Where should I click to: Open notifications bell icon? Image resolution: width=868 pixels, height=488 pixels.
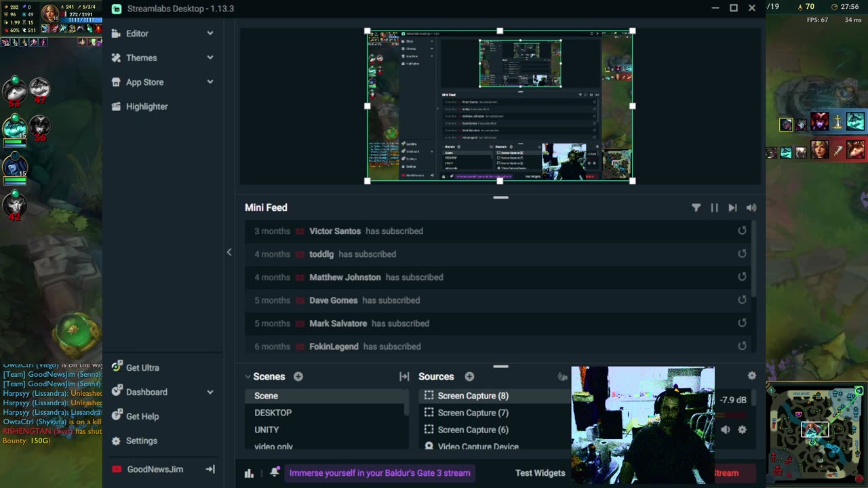(x=275, y=472)
